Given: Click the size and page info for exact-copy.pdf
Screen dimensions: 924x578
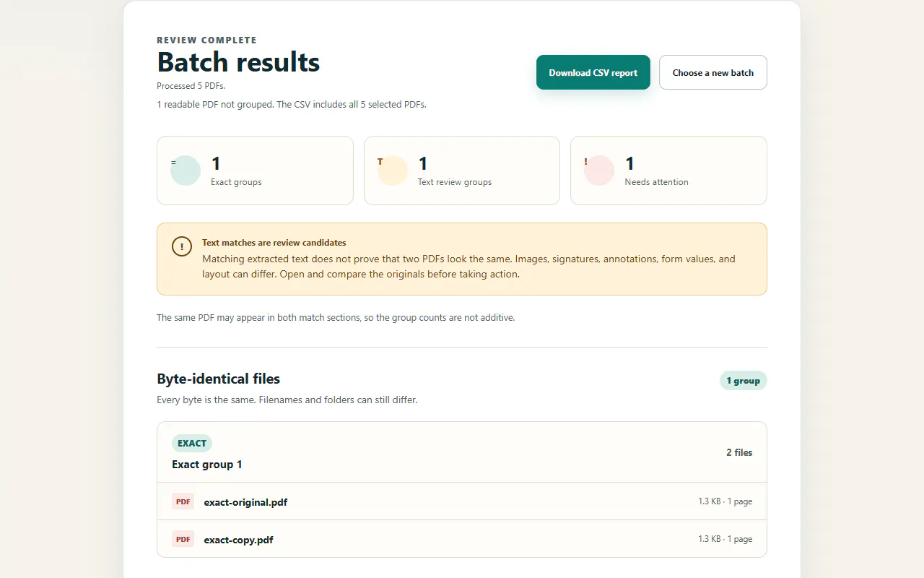Looking at the screenshot, I should [x=725, y=539].
